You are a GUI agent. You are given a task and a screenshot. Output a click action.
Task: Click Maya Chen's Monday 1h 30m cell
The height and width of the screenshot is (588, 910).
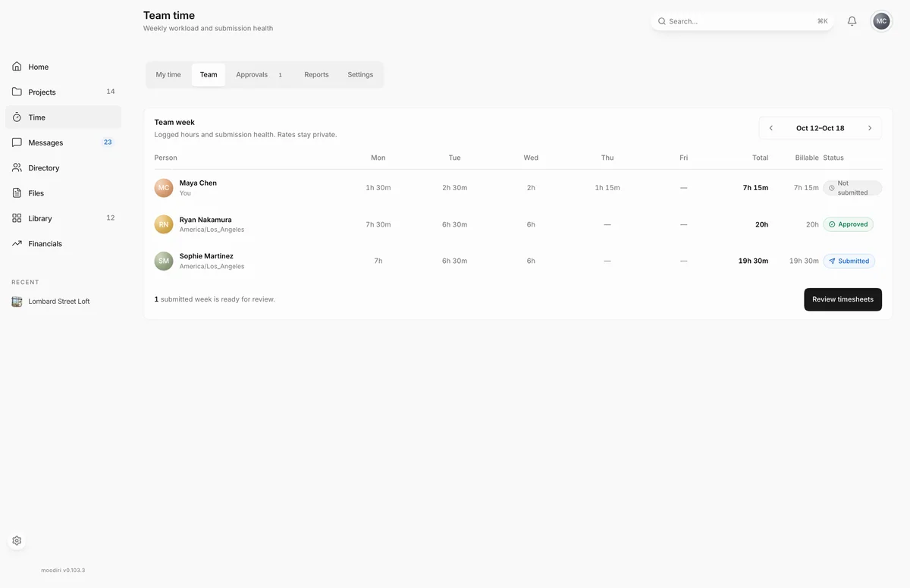pyautogui.click(x=378, y=188)
